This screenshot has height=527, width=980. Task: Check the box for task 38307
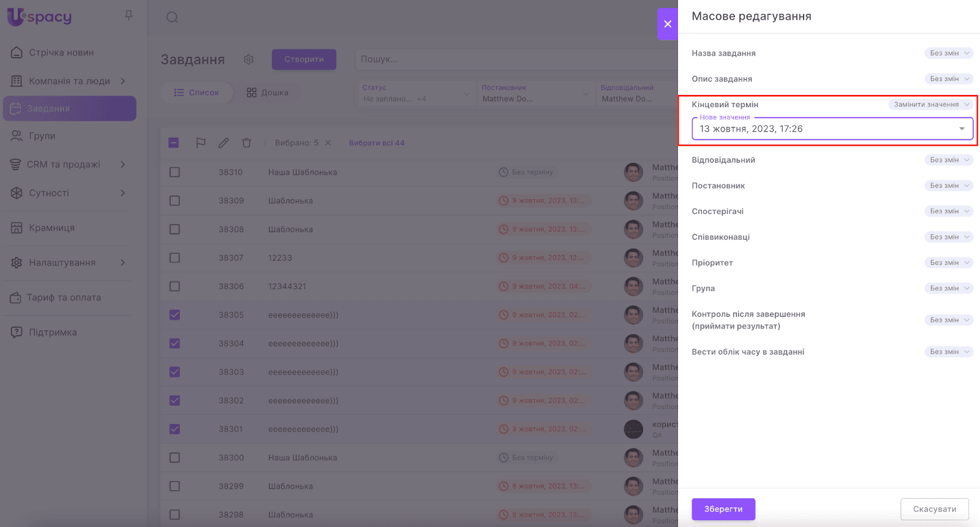(175, 258)
